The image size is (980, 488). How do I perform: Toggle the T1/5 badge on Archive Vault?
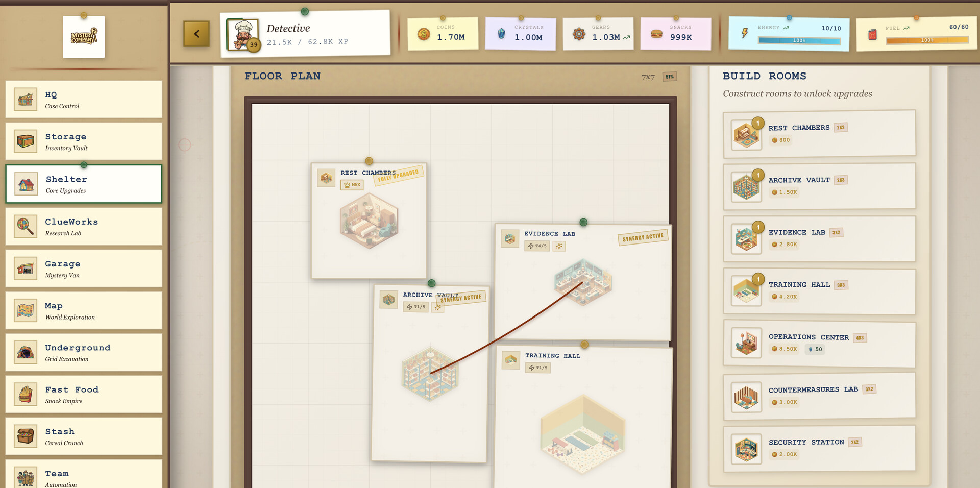click(415, 307)
